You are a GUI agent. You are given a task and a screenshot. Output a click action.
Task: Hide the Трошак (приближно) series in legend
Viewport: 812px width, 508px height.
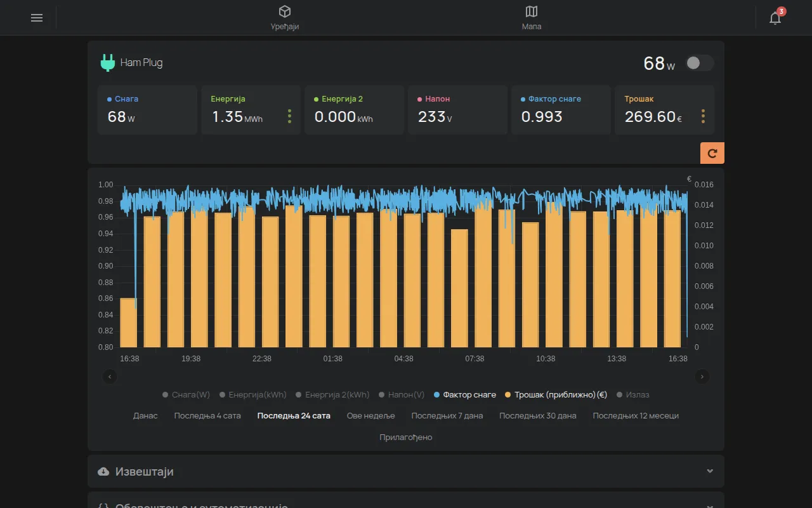point(556,394)
